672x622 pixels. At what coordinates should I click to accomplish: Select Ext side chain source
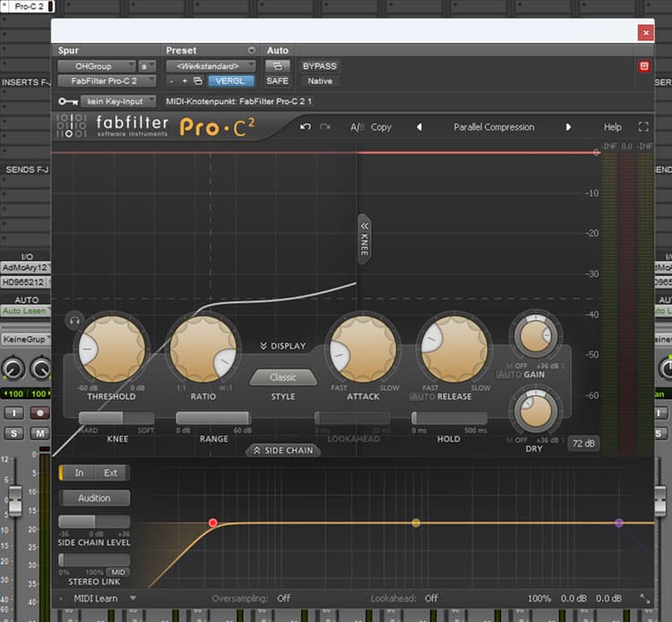[110, 473]
